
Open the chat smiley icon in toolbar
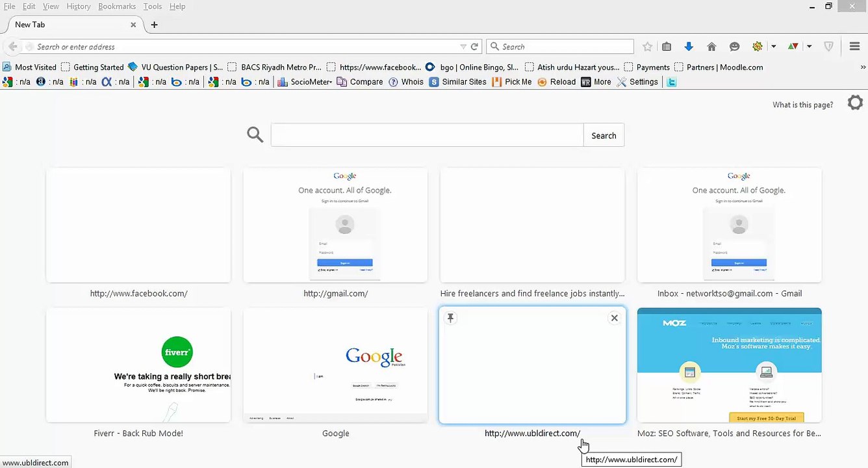pos(735,47)
